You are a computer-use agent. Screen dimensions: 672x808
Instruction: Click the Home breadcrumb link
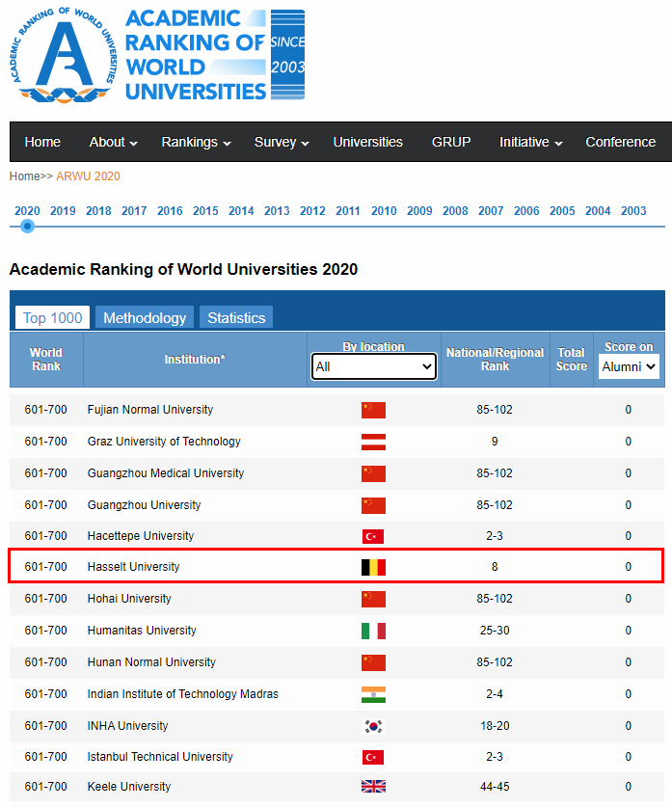(24, 176)
